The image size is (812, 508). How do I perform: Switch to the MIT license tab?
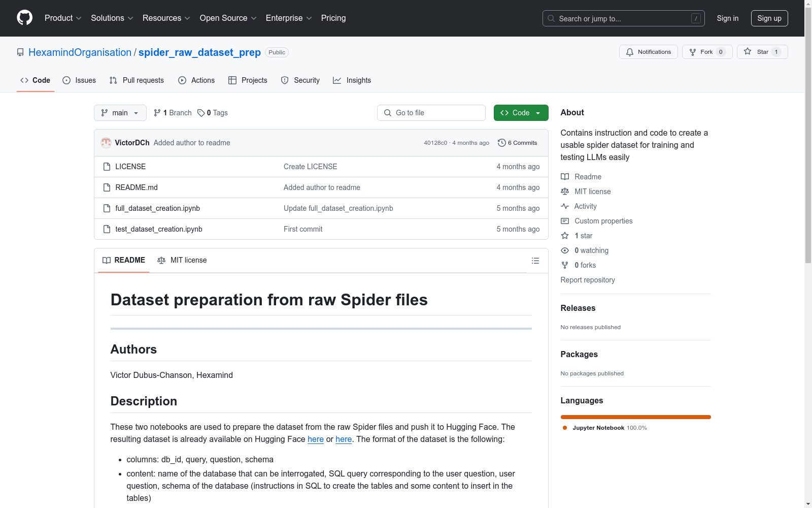[182, 260]
